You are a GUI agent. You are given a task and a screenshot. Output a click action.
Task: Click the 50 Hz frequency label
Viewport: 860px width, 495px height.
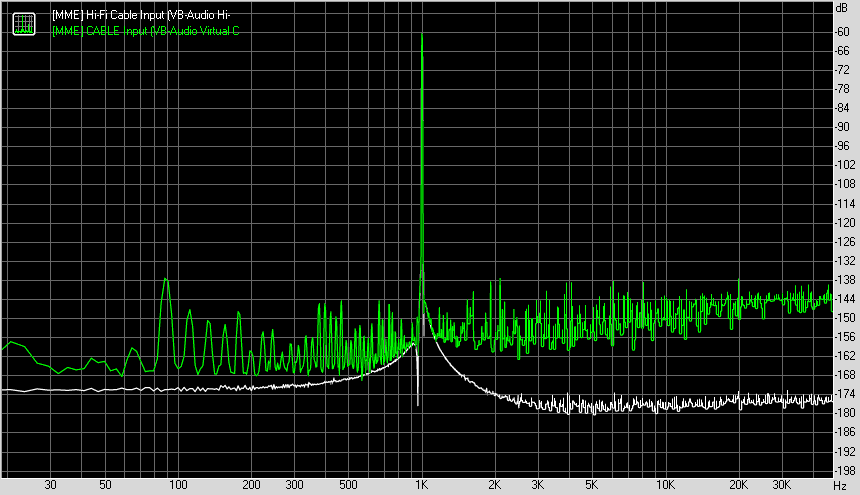point(105,485)
